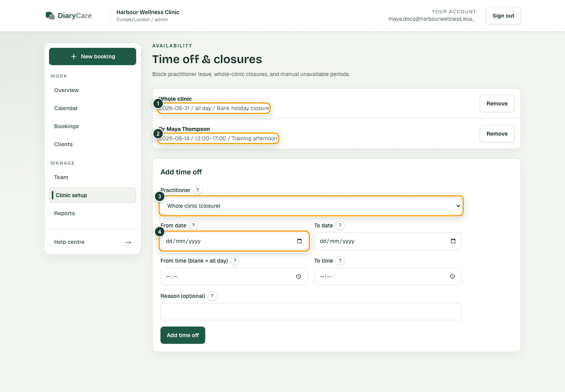Open Calendar in the sidebar

point(93,108)
